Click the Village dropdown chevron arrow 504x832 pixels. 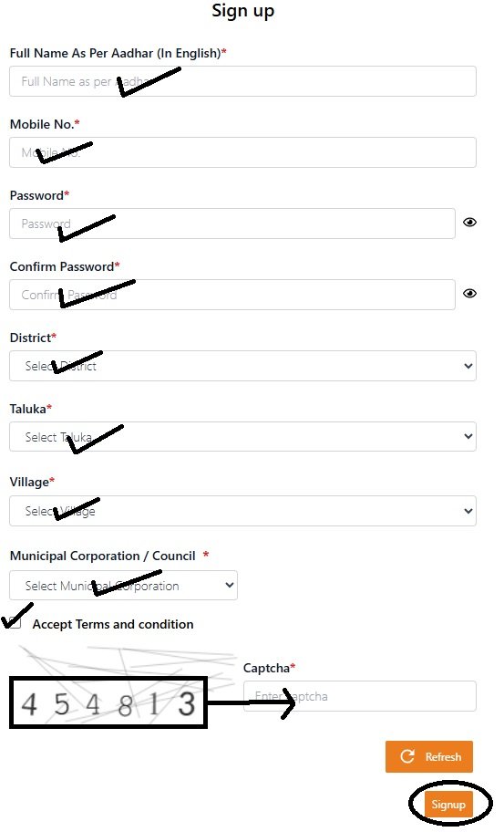point(468,511)
